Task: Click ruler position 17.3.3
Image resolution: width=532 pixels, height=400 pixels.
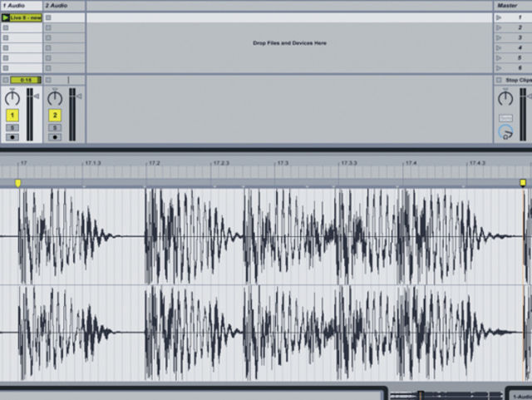Action: 349,163
